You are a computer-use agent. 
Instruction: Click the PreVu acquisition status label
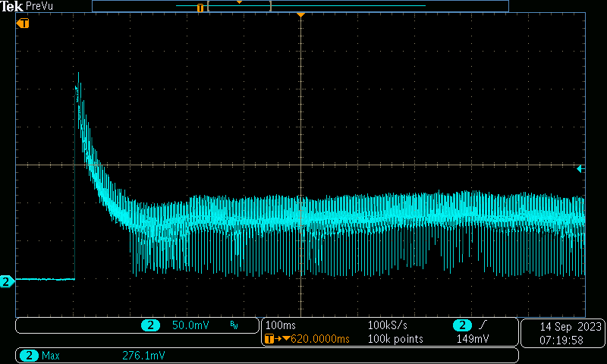[39, 6]
